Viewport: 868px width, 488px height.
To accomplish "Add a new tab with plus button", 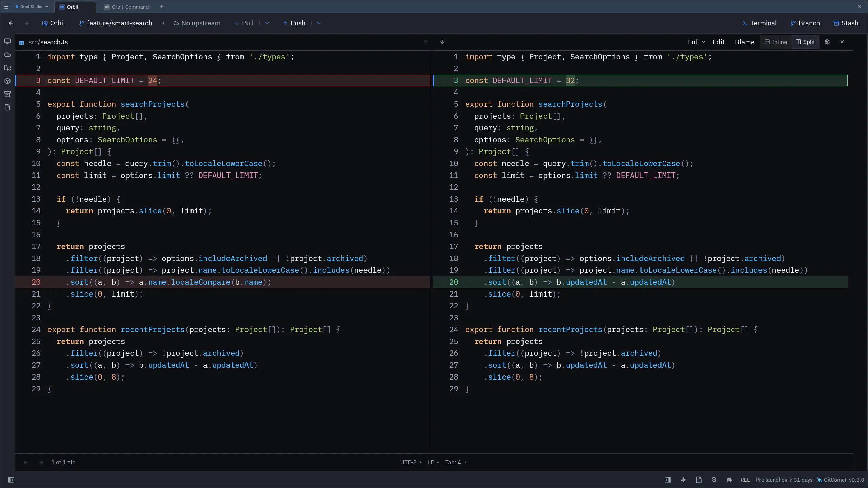I will pos(162,7).
